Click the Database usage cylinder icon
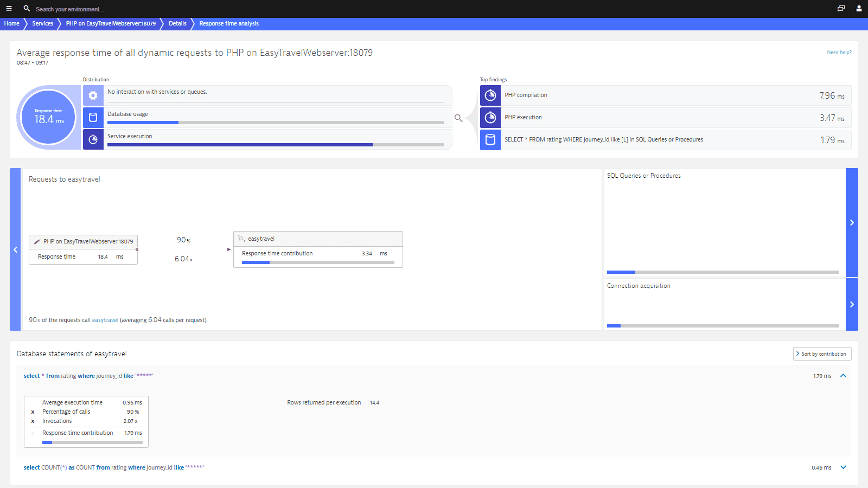The image size is (868, 488). [x=93, y=118]
